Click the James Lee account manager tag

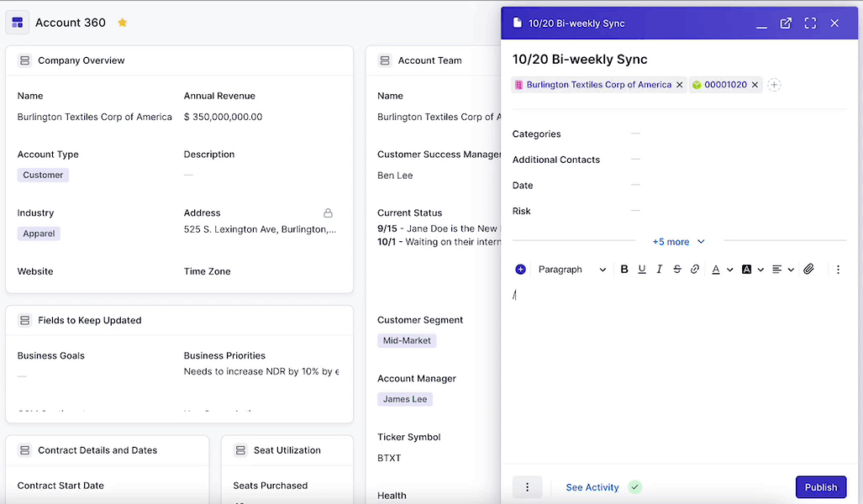[404, 399]
